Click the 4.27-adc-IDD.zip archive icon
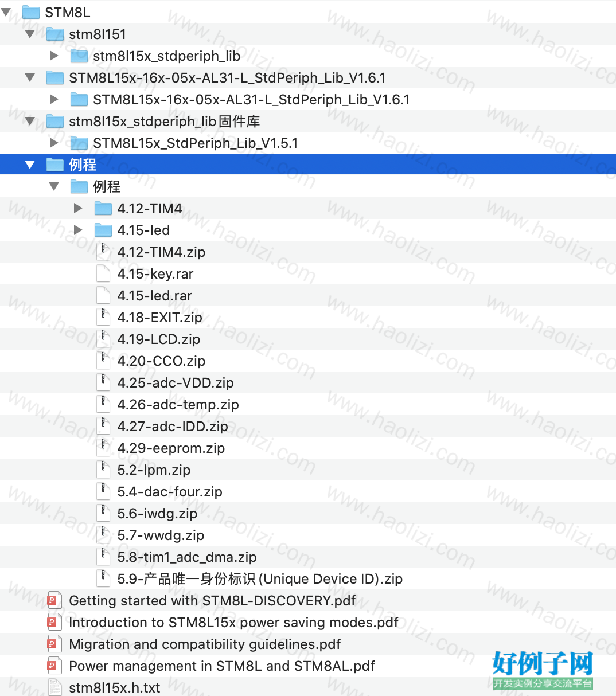Image resolution: width=616 pixels, height=696 pixels. (103, 426)
